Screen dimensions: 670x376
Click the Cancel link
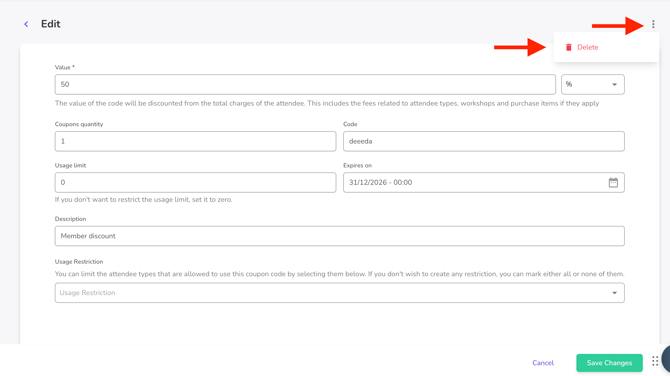pos(543,363)
